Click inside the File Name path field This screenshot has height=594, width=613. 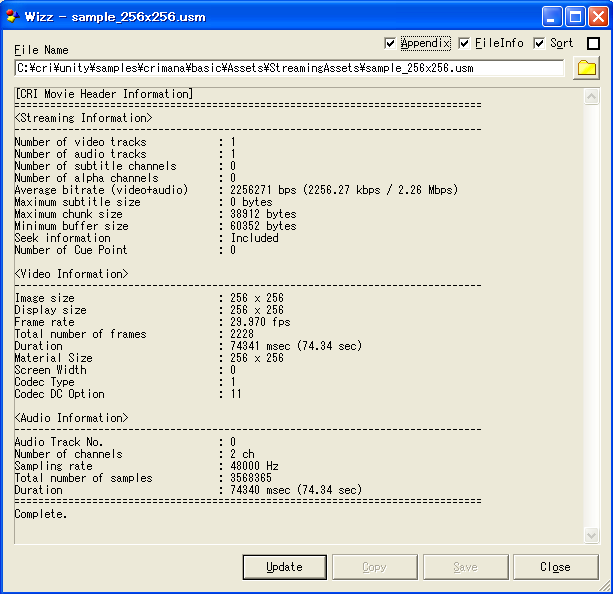pyautogui.click(x=288, y=69)
